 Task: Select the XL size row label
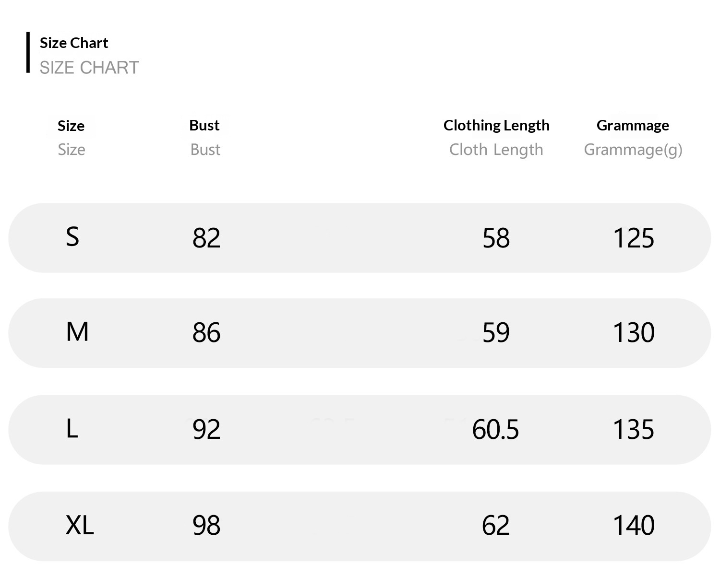(80, 525)
